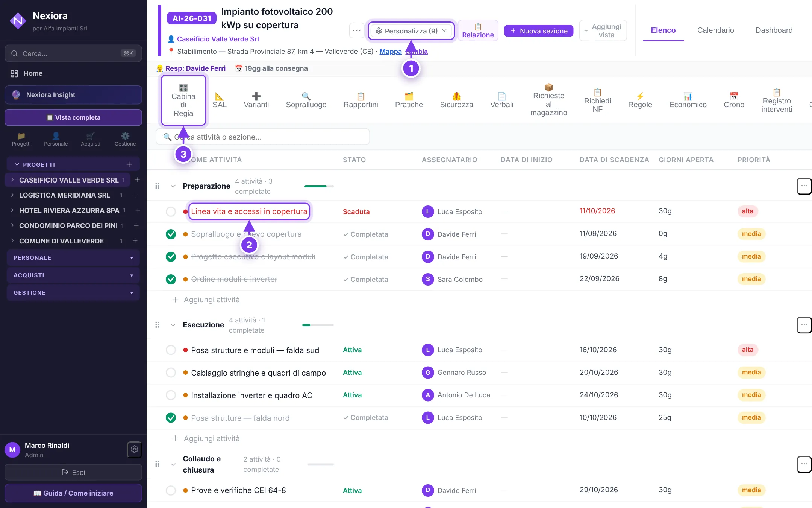Uncheck Ordine moduli e inverter task
This screenshot has width=812, height=508.
(x=171, y=279)
